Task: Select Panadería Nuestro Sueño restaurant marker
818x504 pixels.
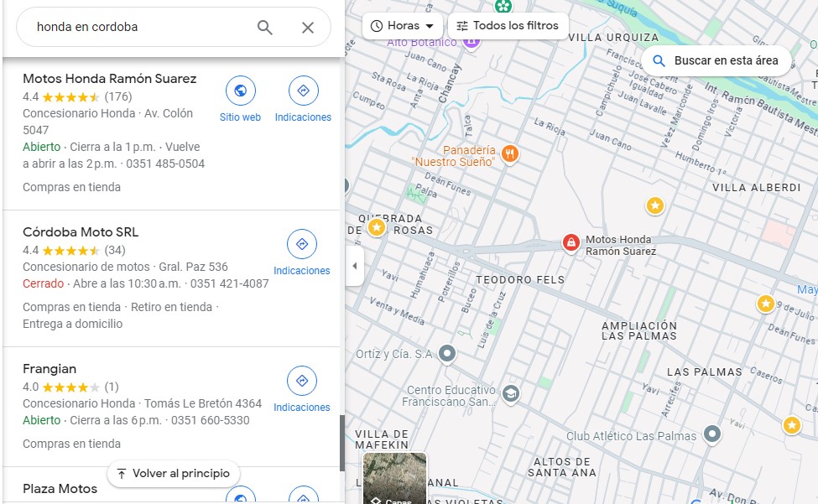Action: [508, 154]
